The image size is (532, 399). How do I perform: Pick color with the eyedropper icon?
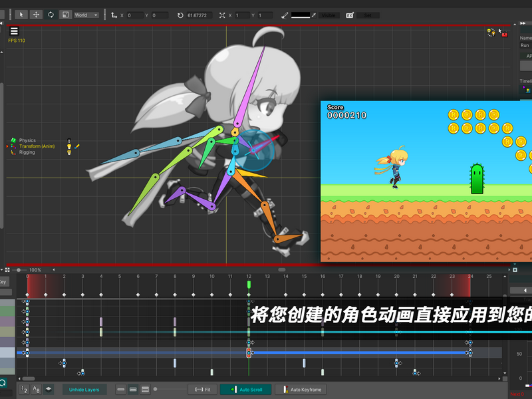[x=314, y=15]
